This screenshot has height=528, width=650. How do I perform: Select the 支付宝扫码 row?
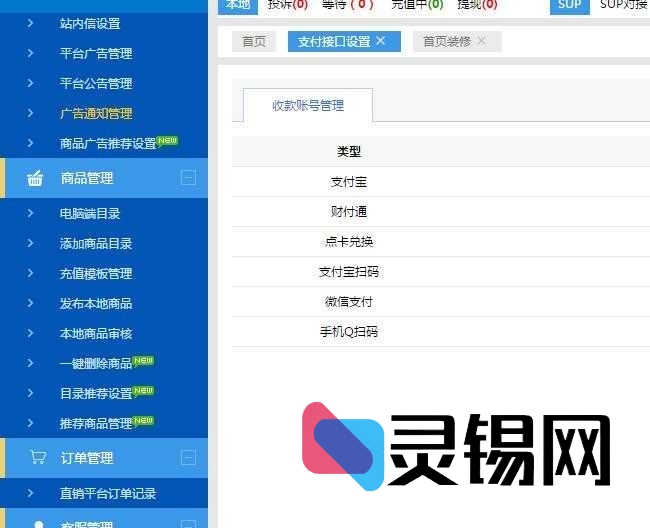349,272
